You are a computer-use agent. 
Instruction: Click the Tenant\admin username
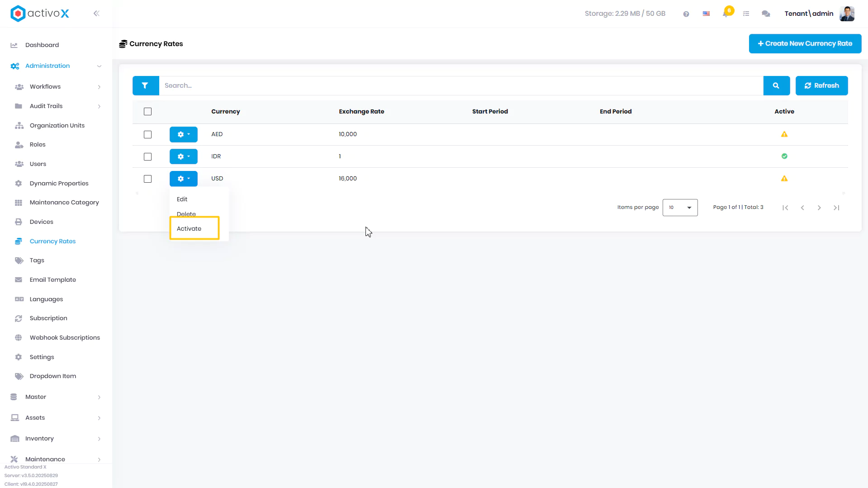809,14
